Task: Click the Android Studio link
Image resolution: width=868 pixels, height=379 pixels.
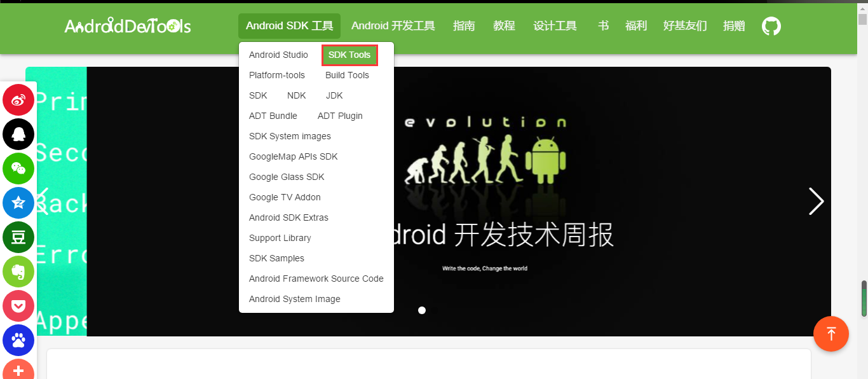Action: pos(278,55)
